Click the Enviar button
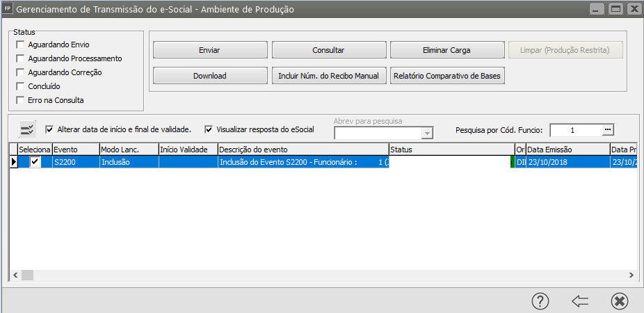The height and width of the screenshot is (313, 644). 210,50
